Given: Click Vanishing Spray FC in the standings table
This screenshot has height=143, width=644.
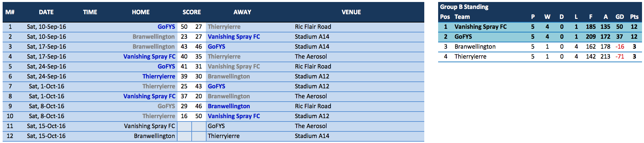Looking at the screenshot, I should coord(480,27).
